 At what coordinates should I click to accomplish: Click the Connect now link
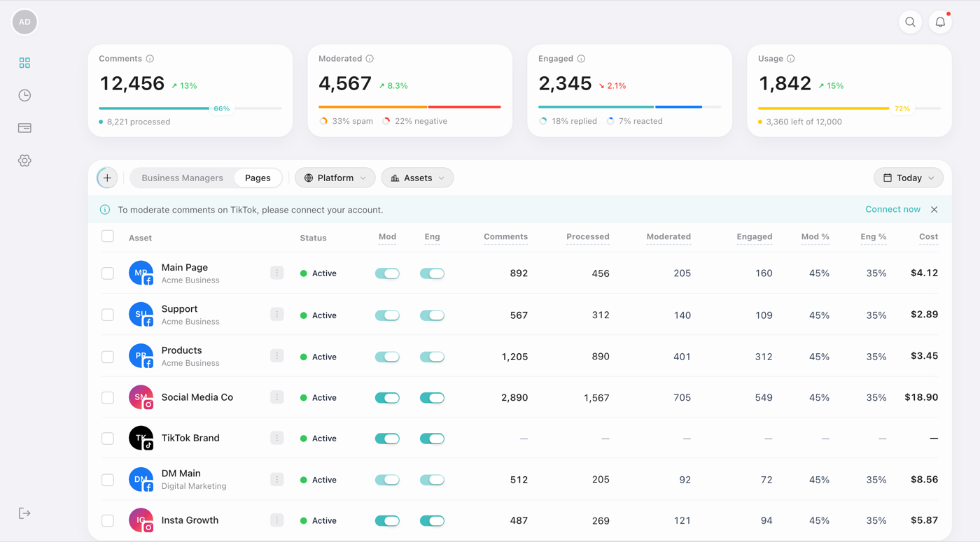coord(892,209)
